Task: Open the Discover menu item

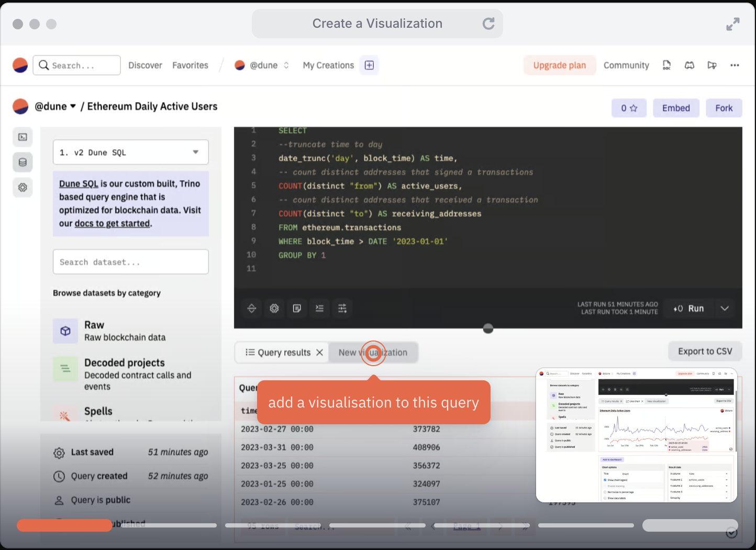Action: point(145,65)
